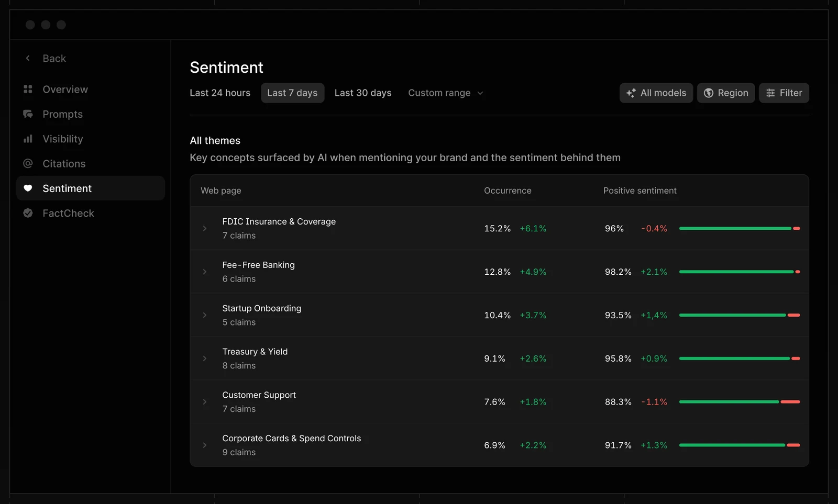Click the Treasury & Yield title

coord(255,352)
